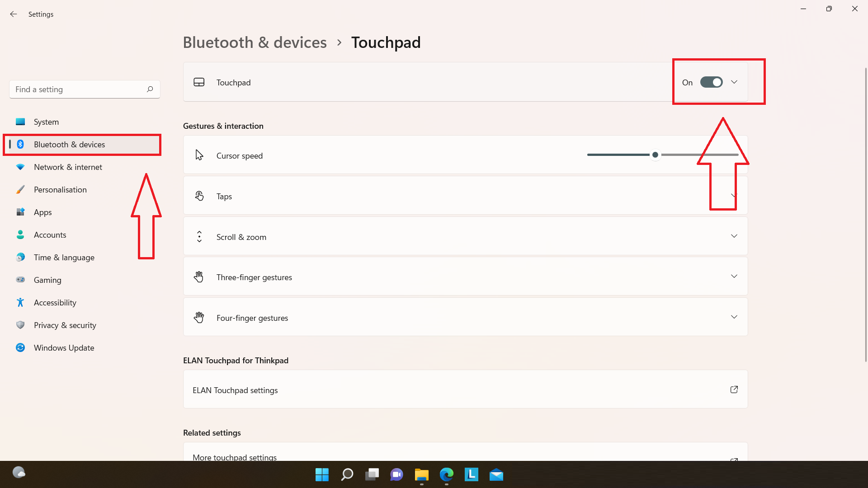Screen dimensions: 868x488
Task: Click Bluetooth & devices breadcrumb link
Action: 255,42
